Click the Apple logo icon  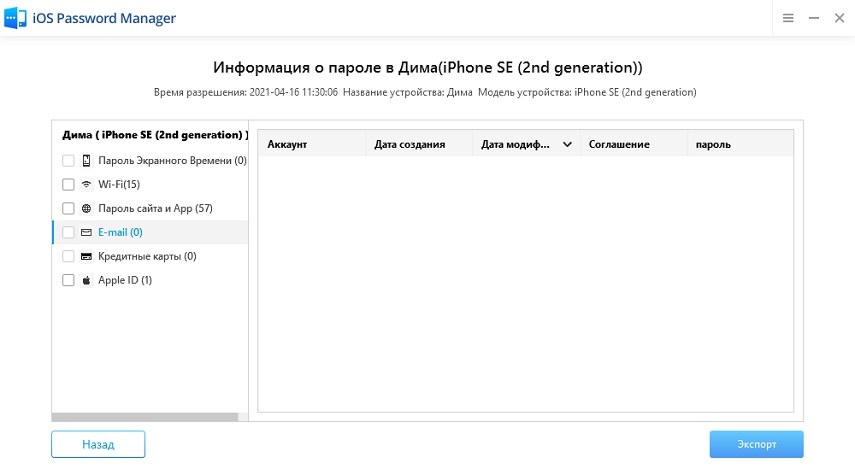pyautogui.click(x=86, y=280)
